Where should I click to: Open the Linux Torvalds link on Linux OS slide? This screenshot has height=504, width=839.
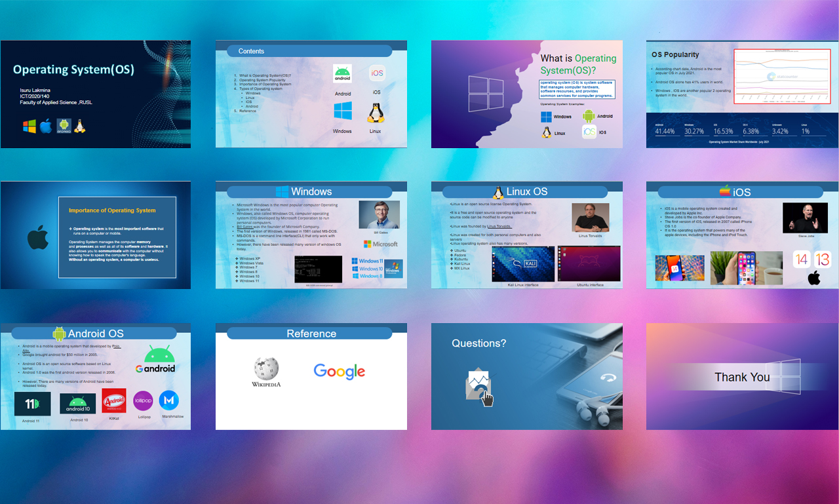(x=499, y=227)
